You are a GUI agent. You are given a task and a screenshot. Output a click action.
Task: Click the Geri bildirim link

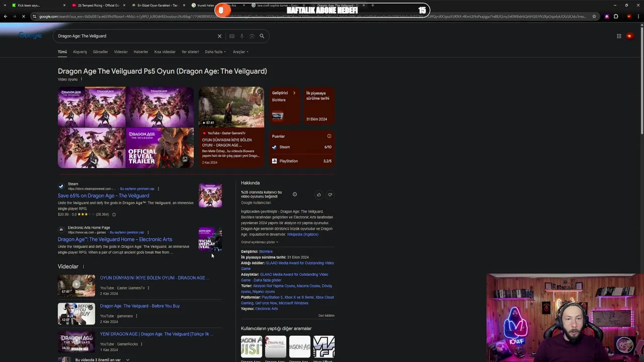click(326, 316)
